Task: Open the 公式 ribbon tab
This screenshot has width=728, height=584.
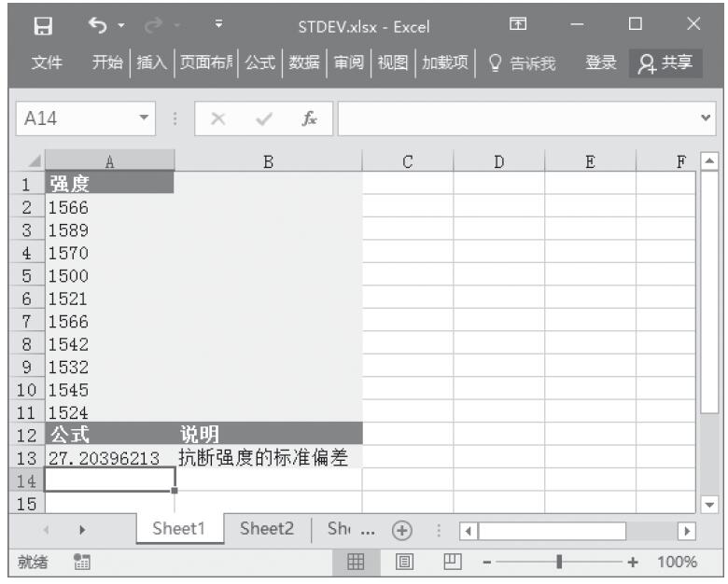Action: pos(261,63)
